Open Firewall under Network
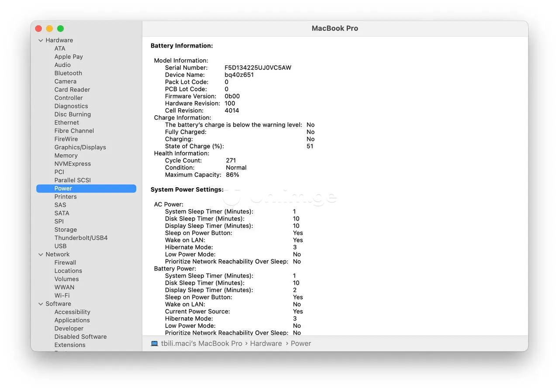Viewport: 559px width, 392px height. pyautogui.click(x=65, y=263)
